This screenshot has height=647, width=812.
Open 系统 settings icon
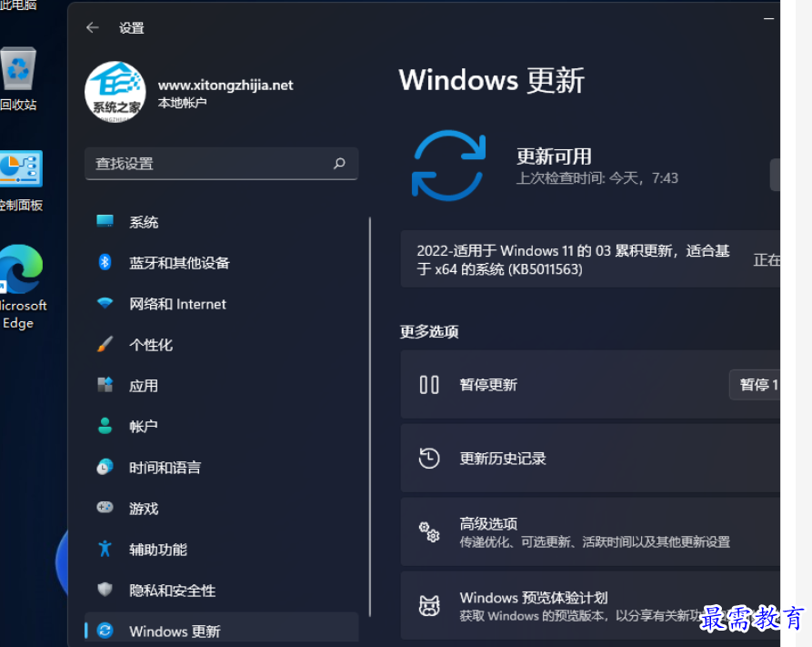click(105, 221)
